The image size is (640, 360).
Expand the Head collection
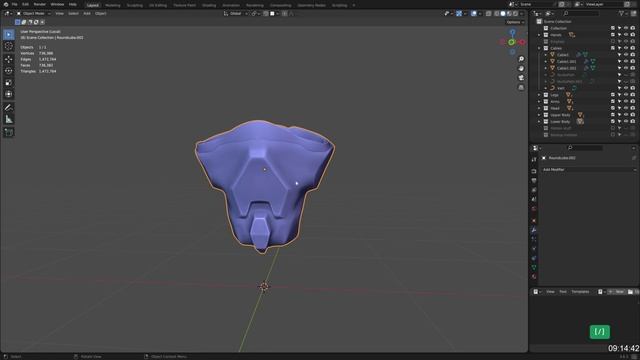540,108
